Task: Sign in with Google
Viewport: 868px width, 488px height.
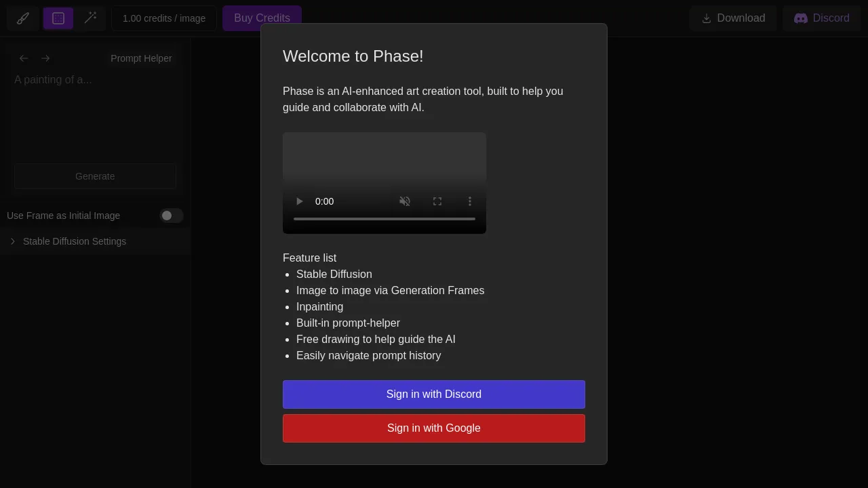Action: coord(433,428)
